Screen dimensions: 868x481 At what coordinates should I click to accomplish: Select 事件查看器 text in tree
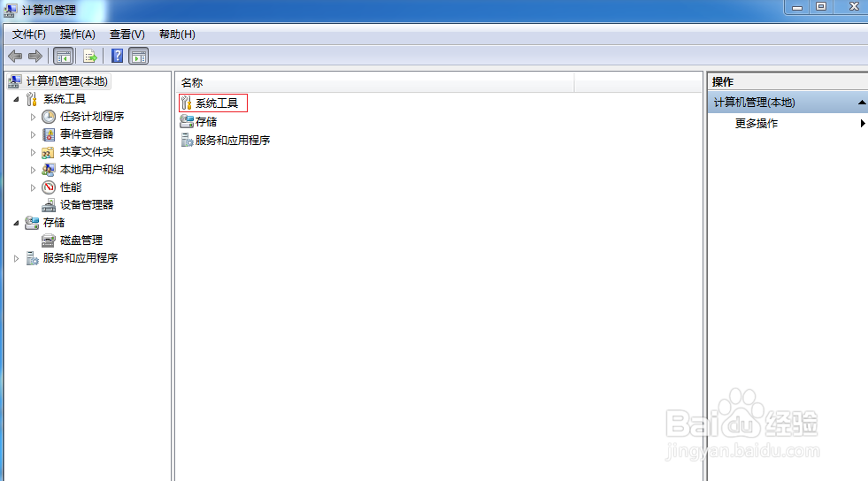(x=87, y=134)
